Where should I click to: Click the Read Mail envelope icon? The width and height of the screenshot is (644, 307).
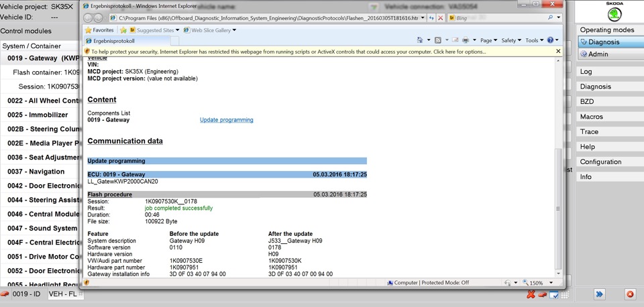pos(455,40)
